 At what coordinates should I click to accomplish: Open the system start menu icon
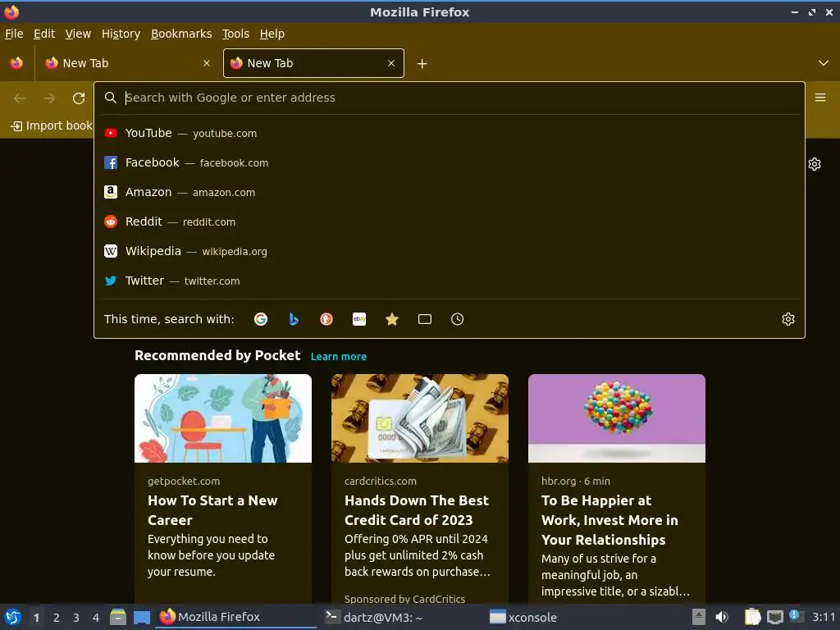13,617
